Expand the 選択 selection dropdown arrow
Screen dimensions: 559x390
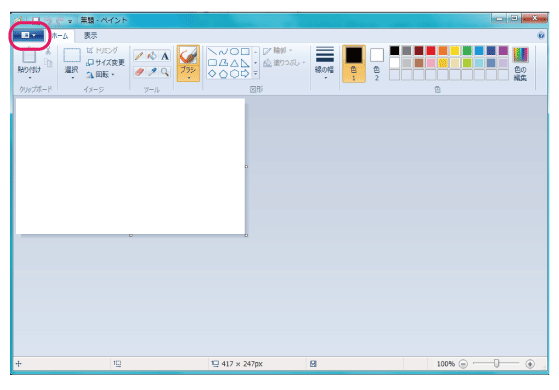coord(72,77)
